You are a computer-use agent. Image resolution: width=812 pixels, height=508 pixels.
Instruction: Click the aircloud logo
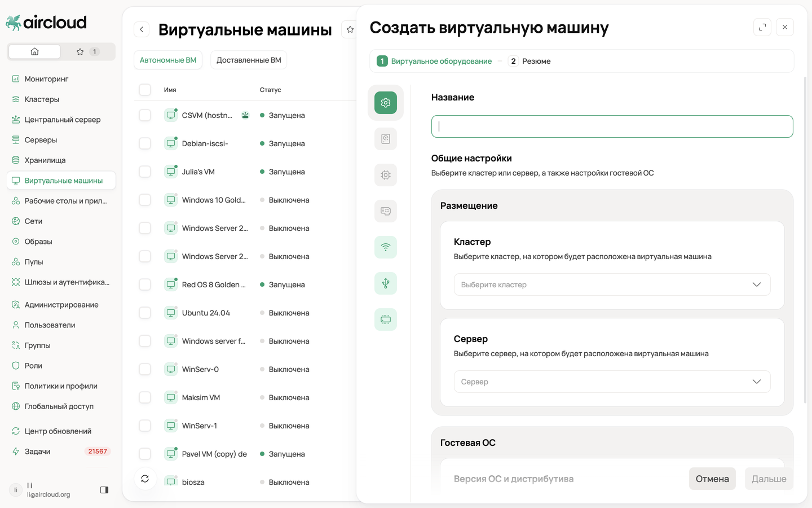pyautogui.click(x=46, y=23)
